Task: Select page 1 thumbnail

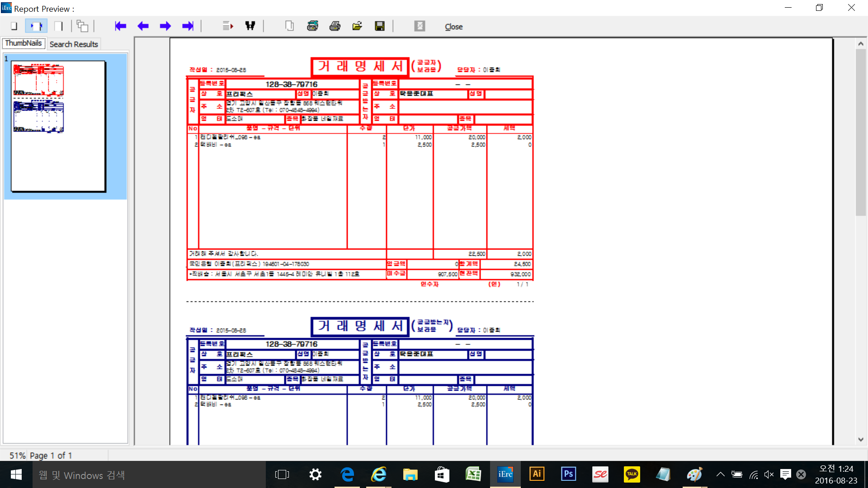Action: 59,126
